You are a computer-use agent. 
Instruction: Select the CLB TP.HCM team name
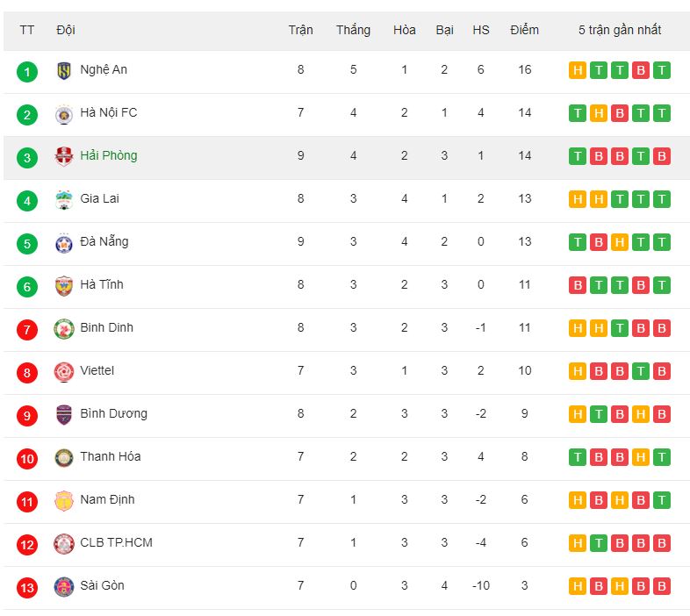(x=116, y=542)
